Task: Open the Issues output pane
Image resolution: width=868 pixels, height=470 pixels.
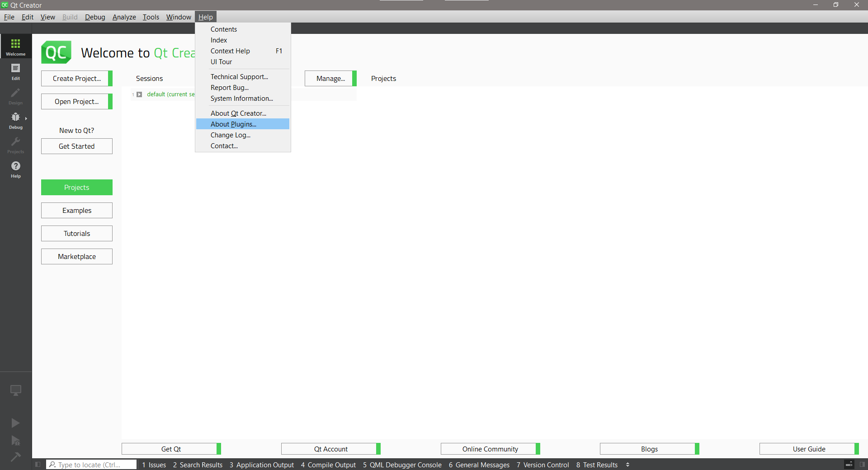Action: pyautogui.click(x=154, y=465)
